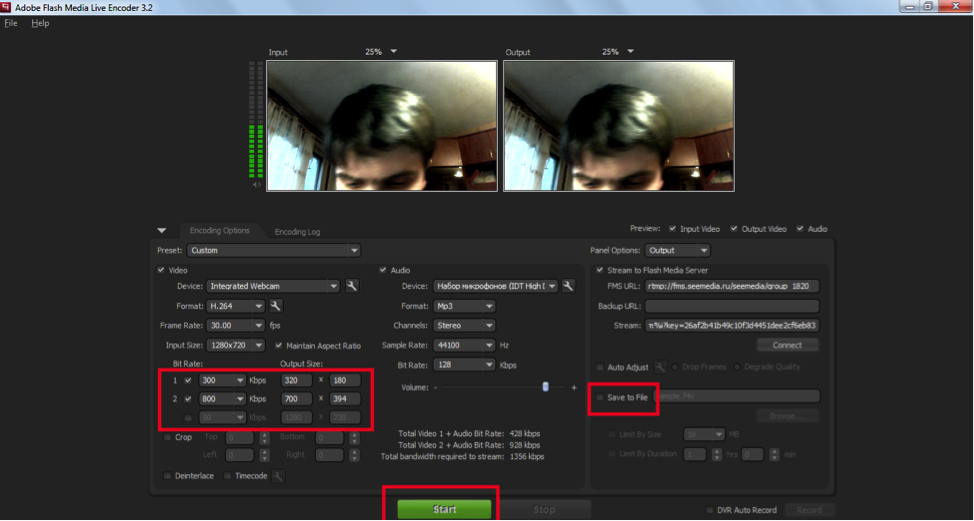Toggle Input Video preview checkbox
This screenshot has height=521, width=974.
(x=673, y=229)
